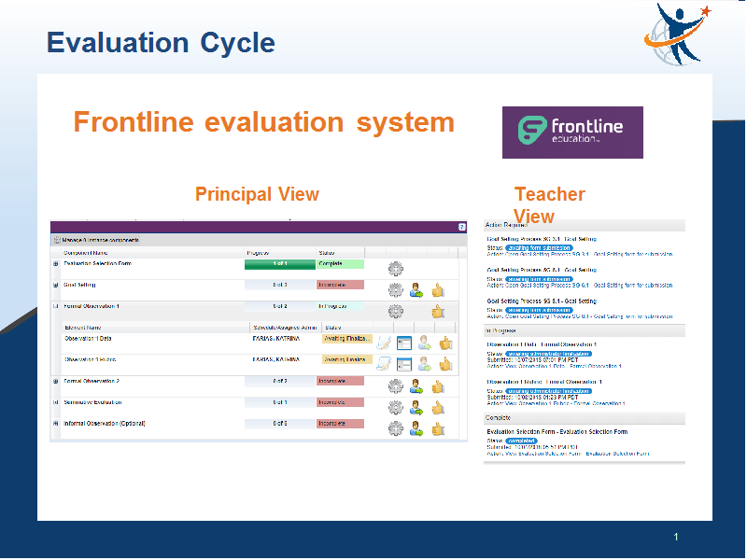Viewport: 747px width, 560px height.
Task: Click the 0 of 5 Informal Observation progress bar
Action: pos(280,424)
